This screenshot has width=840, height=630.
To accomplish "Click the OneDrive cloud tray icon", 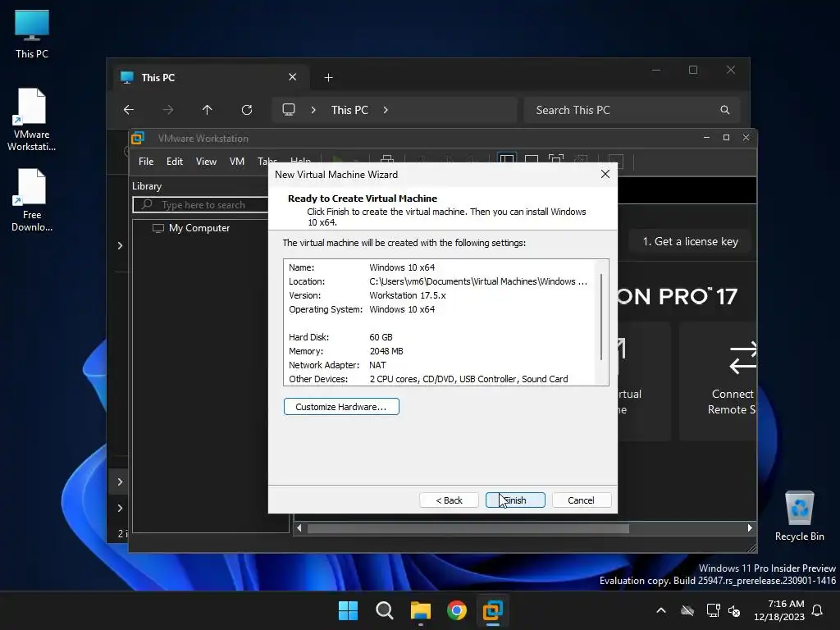I will point(687,610).
